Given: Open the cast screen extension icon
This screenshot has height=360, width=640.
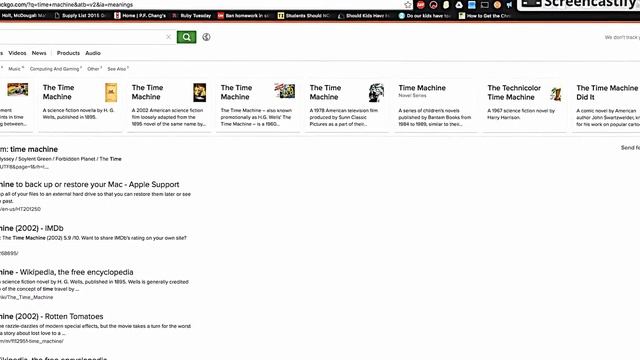Looking at the screenshot, I should pyautogui.click(x=484, y=5).
